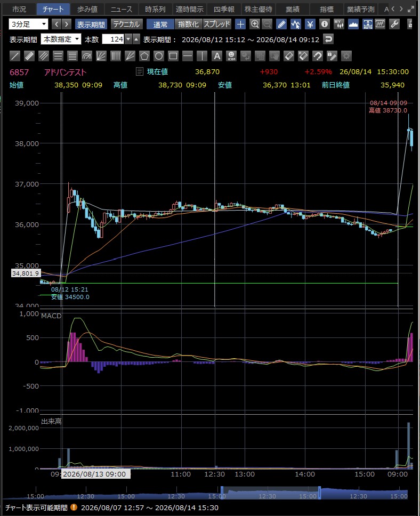Click the reset period return arrow
Screen dimensions: 420x516
click(328, 39)
